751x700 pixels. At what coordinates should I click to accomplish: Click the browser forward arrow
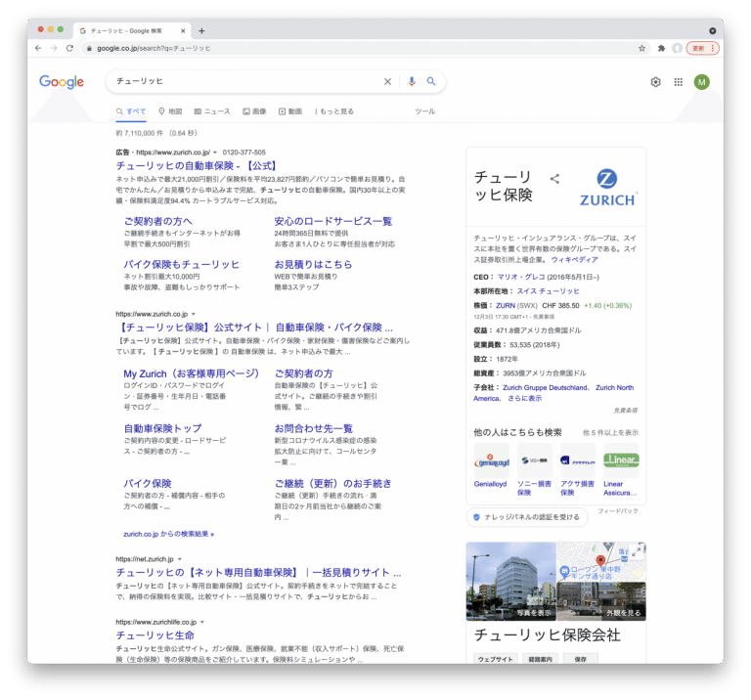click(x=54, y=48)
